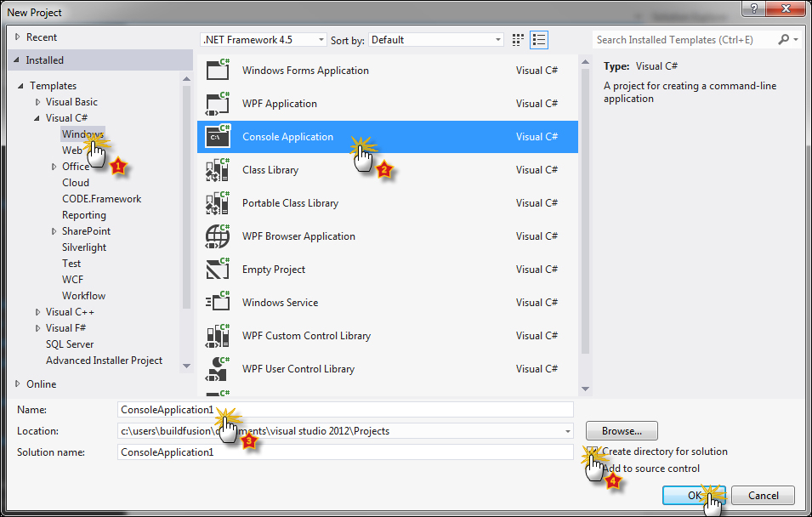Open the .NET Framework version dropdown

[x=264, y=40]
